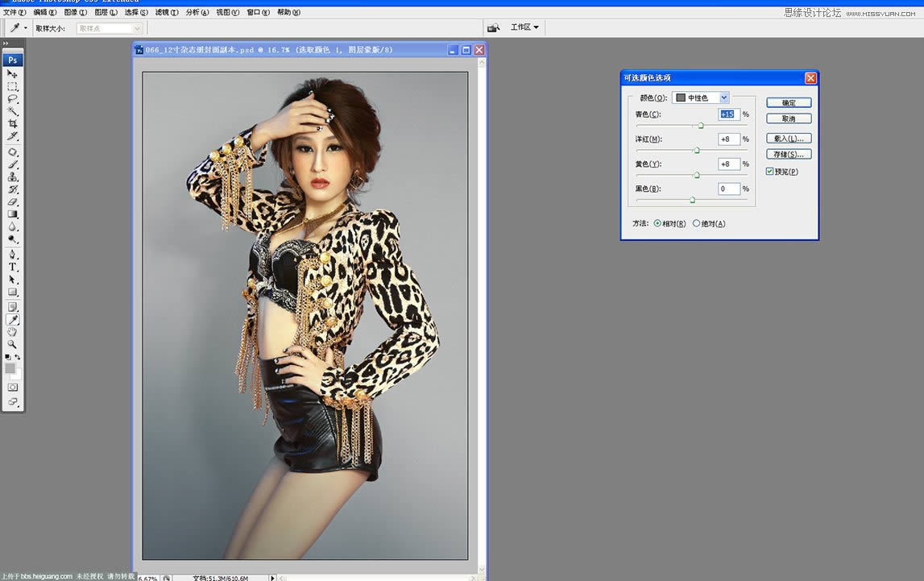Screen dimensions: 924x581
Task: Click the 存储(S)... save button
Action: click(x=789, y=155)
